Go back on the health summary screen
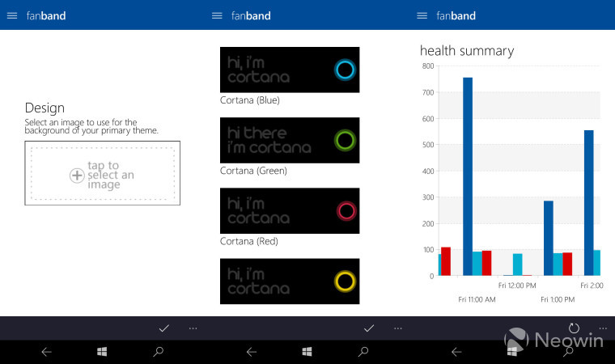This screenshot has width=615, height=364. 456,352
